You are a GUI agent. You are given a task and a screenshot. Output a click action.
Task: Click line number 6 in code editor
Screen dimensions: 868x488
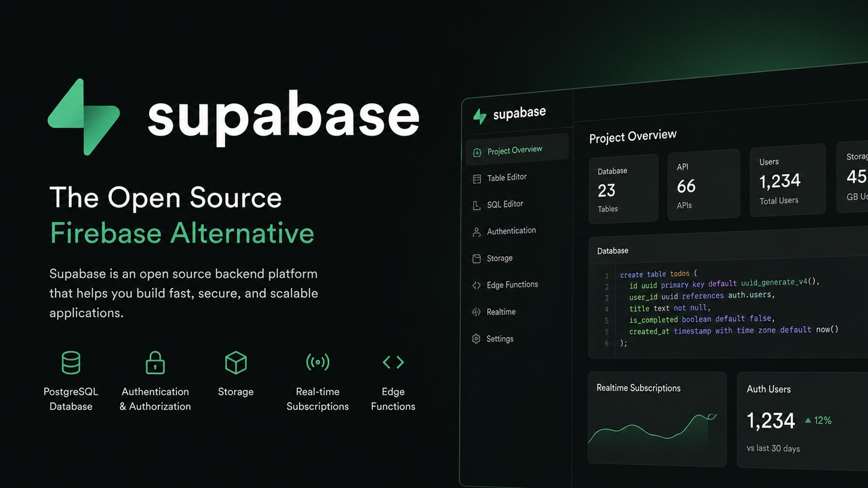pos(607,344)
